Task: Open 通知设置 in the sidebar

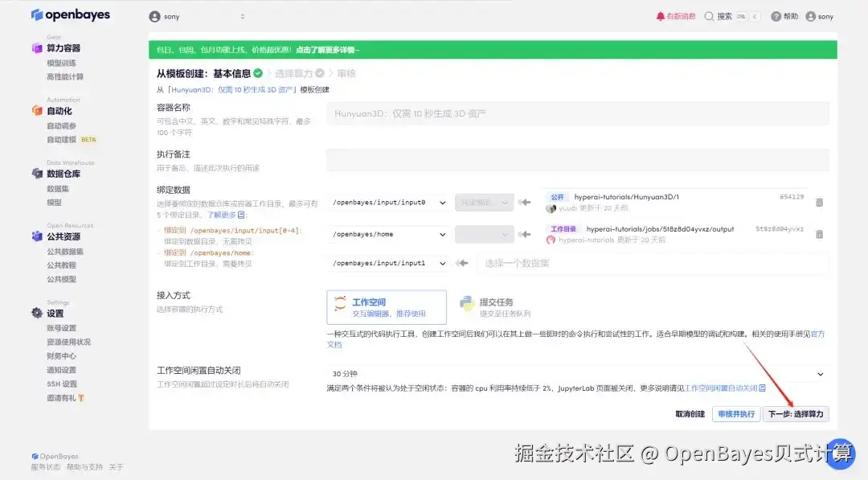Action: pos(61,370)
